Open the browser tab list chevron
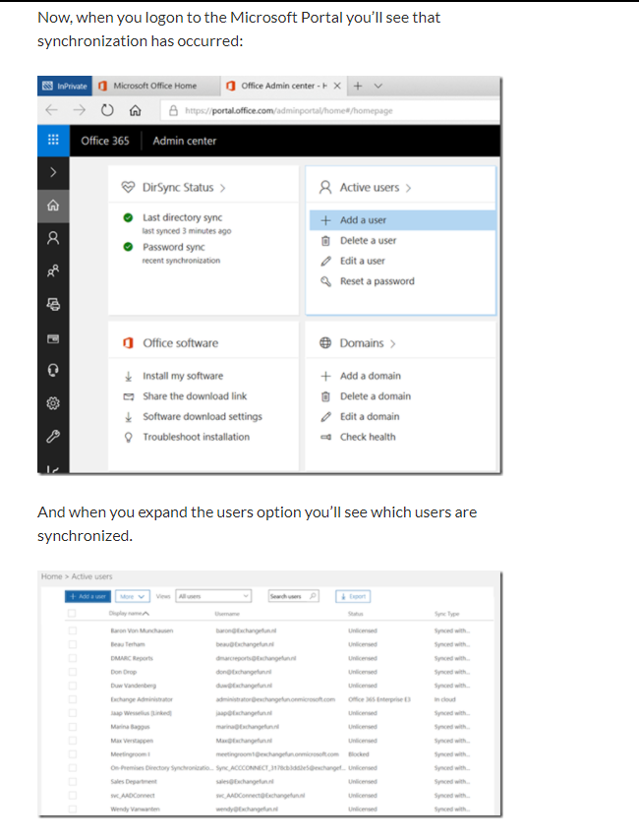This screenshot has height=840, width=639. (x=378, y=86)
